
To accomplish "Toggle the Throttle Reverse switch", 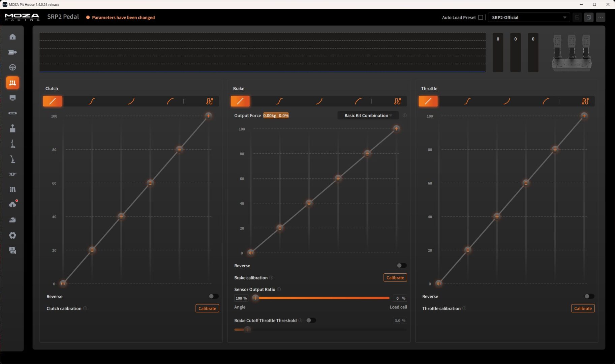I will 589,296.
